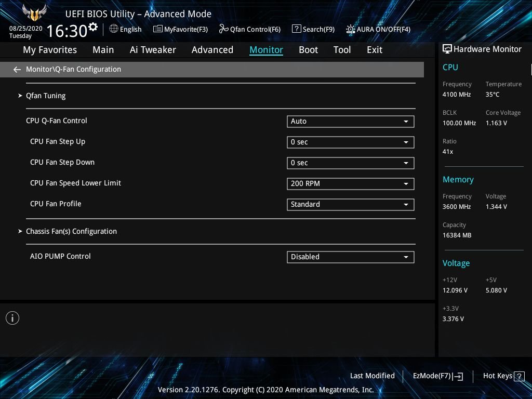This screenshot has width=532, height=399.
Task: Select the CPU Fan Step Down label
Action: 62,162
